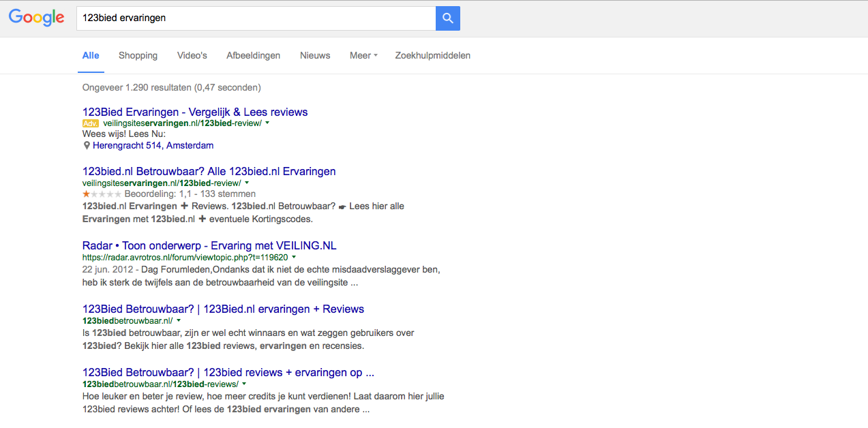Click the text Beoordeling: 1,1 - 133 stemmen
The image size is (868, 428).
pos(190,194)
